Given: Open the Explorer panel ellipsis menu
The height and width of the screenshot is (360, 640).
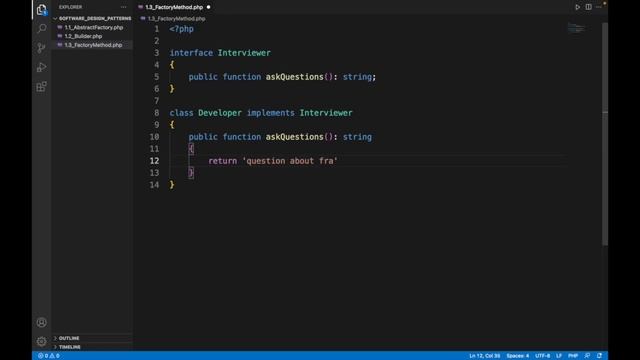Looking at the screenshot, I should (x=124, y=7).
